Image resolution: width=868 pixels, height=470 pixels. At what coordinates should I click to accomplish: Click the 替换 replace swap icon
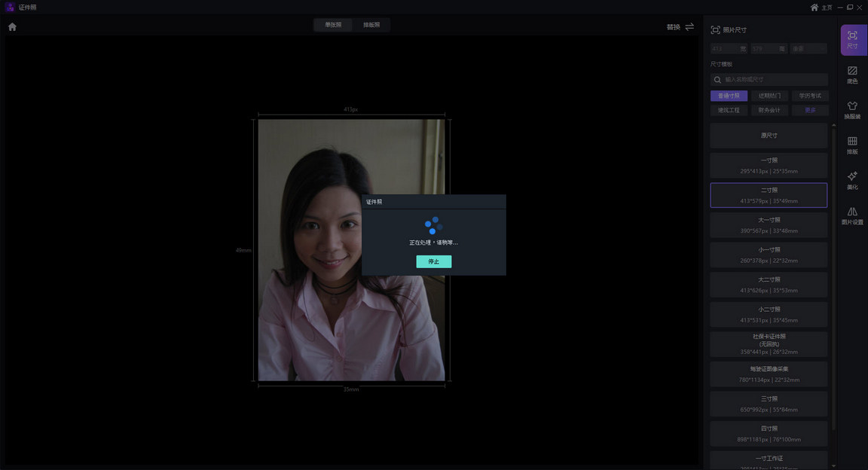[689, 27]
